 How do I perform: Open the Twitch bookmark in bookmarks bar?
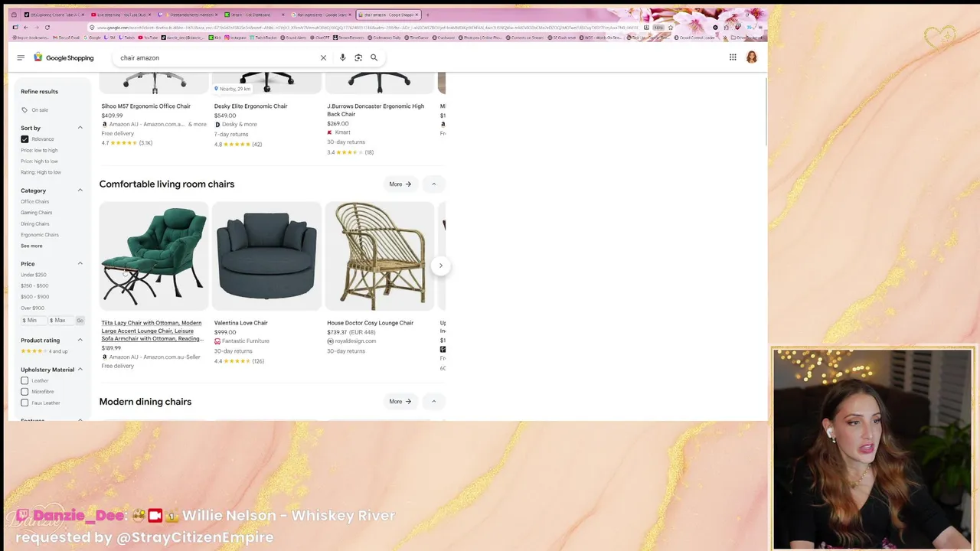pyautogui.click(x=126, y=37)
